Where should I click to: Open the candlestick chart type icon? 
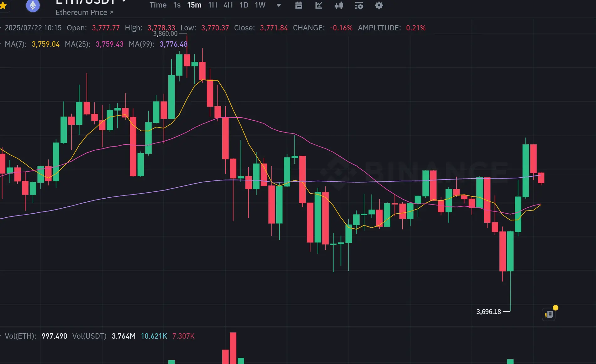[339, 5]
